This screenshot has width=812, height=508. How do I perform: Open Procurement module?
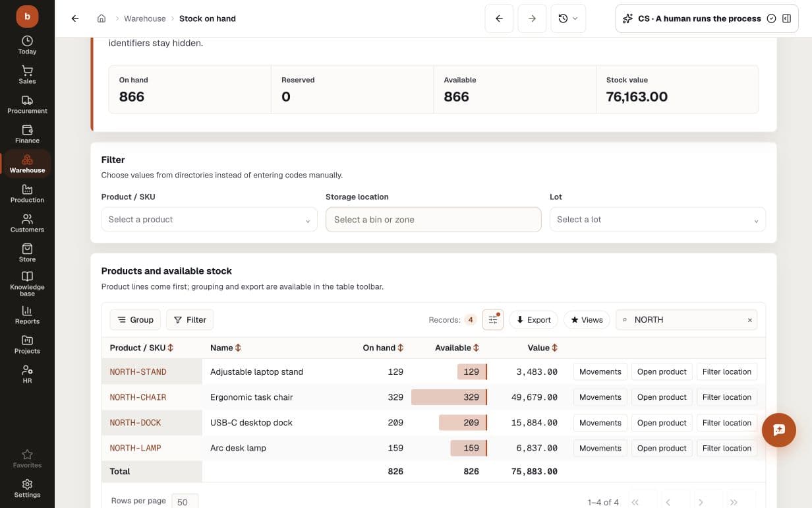pos(27,104)
